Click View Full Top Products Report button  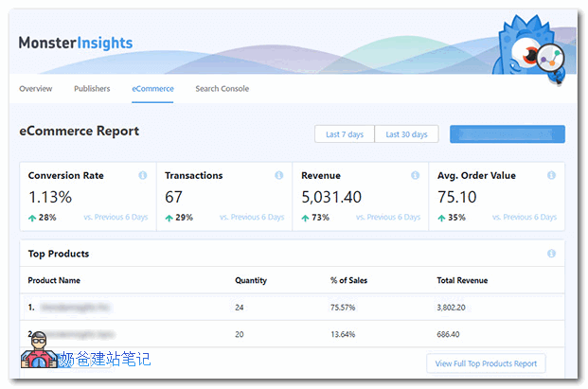coord(486,363)
